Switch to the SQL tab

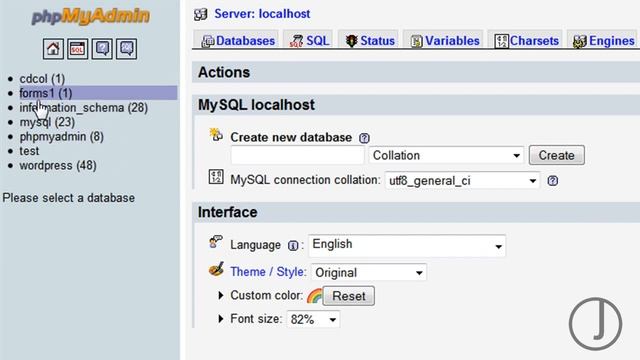pos(309,41)
